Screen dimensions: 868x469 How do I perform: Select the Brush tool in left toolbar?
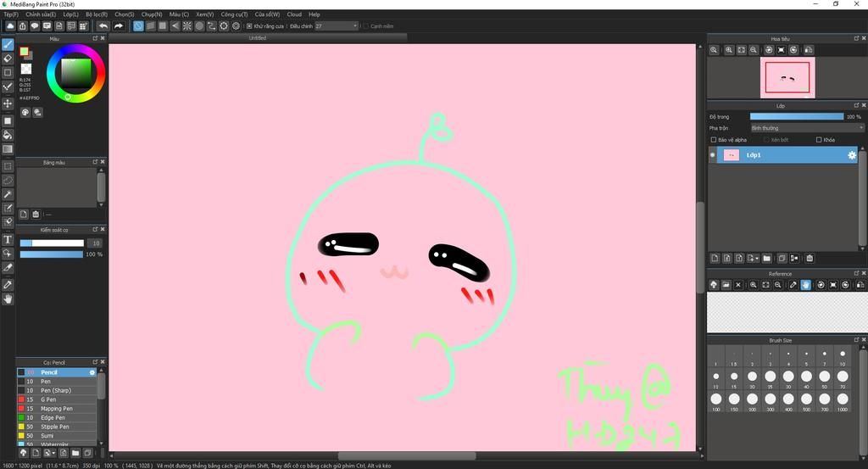coord(8,44)
